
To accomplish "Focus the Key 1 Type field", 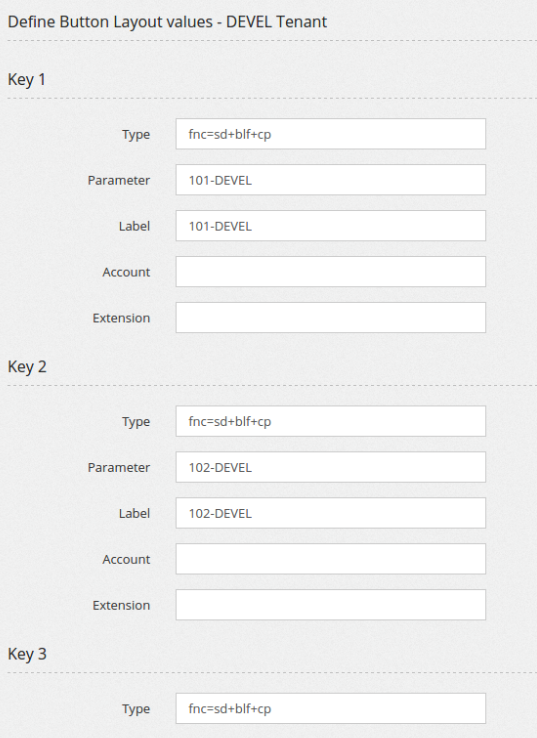I will (x=330, y=134).
